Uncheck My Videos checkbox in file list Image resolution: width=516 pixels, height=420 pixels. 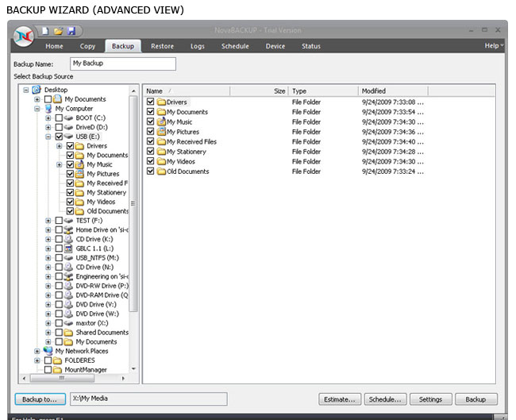coord(150,161)
